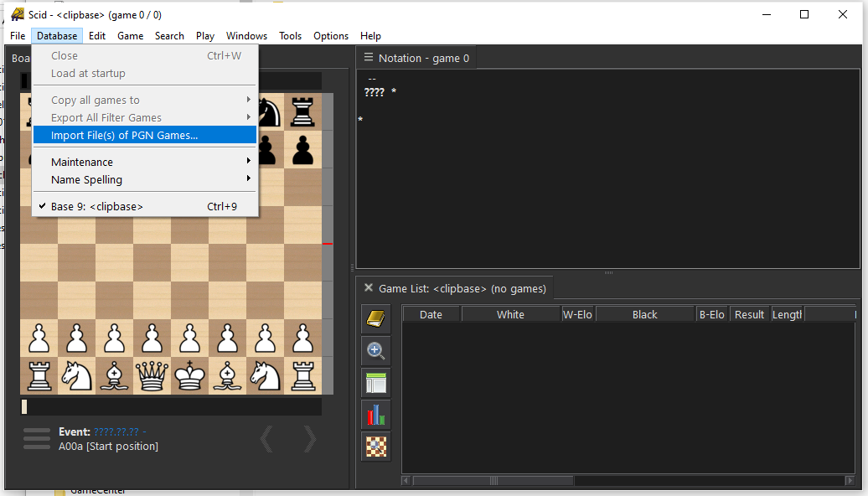Click the move progress bar below the board

[x=171, y=407]
